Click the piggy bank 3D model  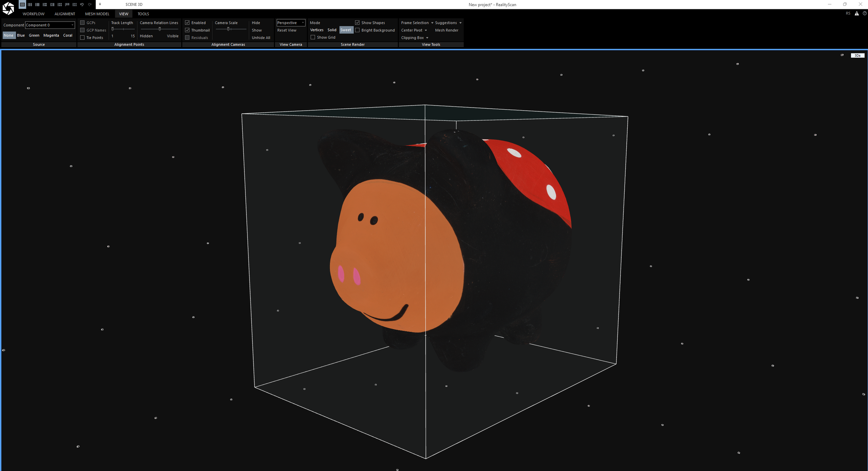444,250
